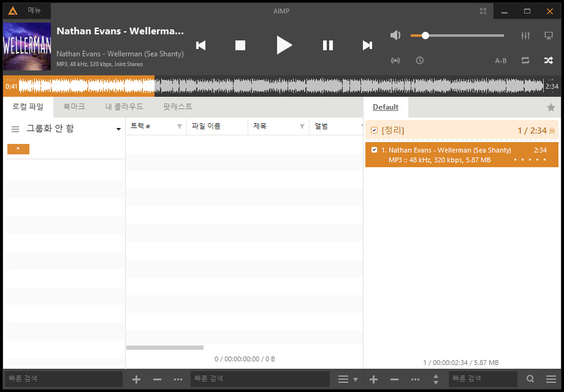Click the playlist search magnifier icon
The height and width of the screenshot is (392, 564).
pyautogui.click(x=530, y=379)
